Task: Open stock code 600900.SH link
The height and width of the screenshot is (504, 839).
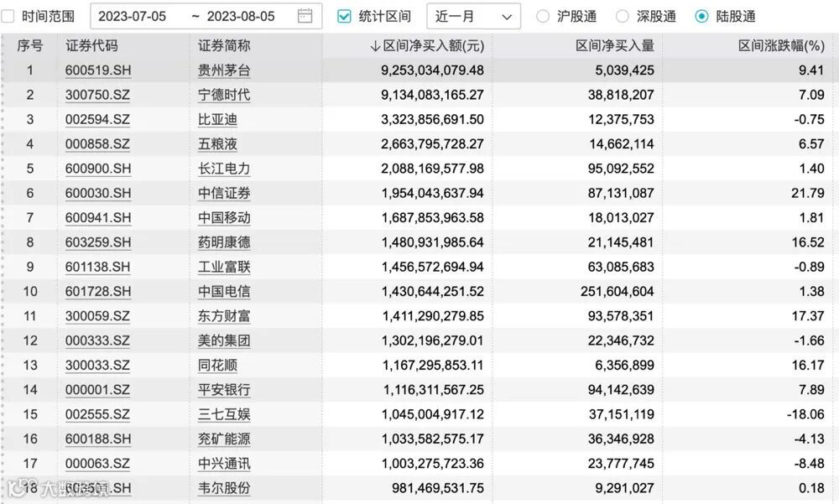Action: [x=98, y=169]
